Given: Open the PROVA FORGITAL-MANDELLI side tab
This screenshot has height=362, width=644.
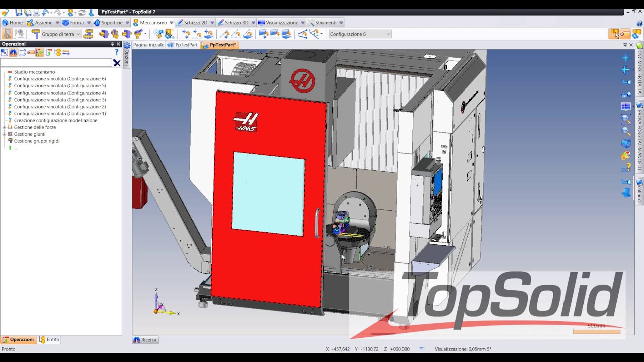Looking at the screenshot, I should click(x=639, y=136).
